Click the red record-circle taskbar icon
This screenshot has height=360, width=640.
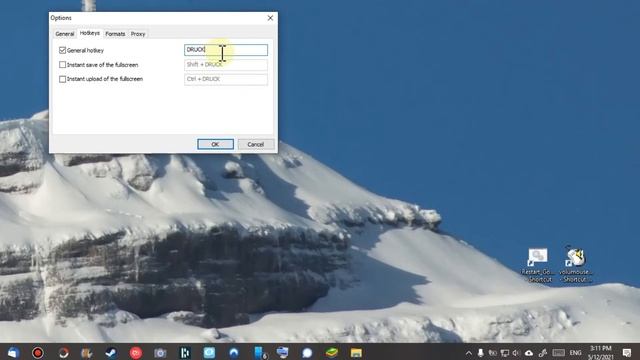click(38, 353)
